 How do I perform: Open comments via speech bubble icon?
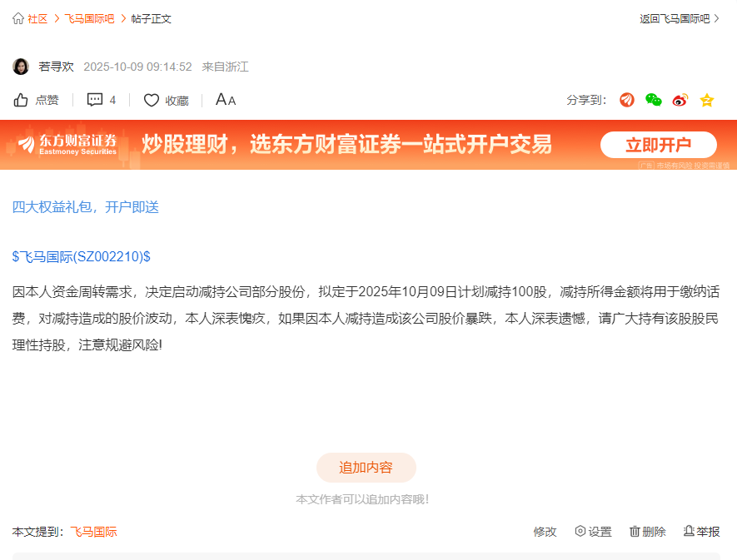coord(95,100)
